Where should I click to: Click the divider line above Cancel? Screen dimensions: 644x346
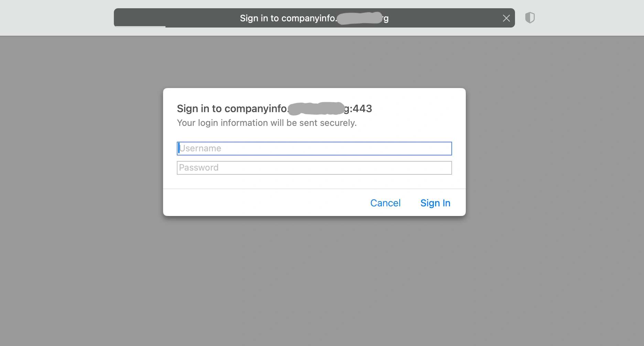314,189
